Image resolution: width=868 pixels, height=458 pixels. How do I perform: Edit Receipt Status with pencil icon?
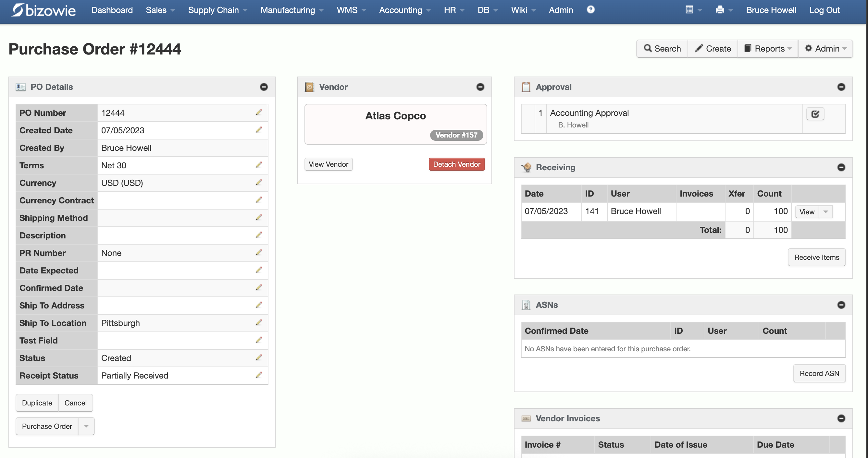tap(258, 375)
